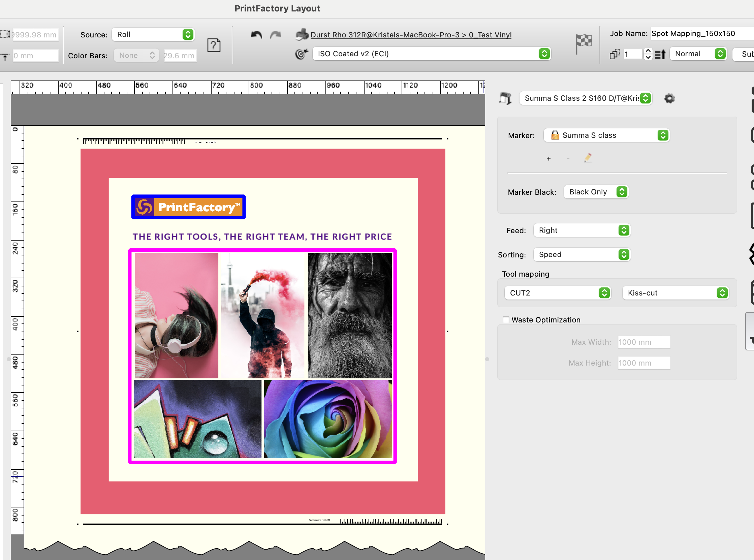
Task: Click the Job Name input field
Action: (x=702, y=34)
